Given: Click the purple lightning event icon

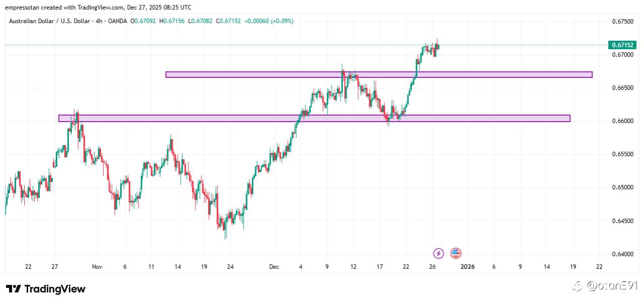Looking at the screenshot, I should [438, 253].
